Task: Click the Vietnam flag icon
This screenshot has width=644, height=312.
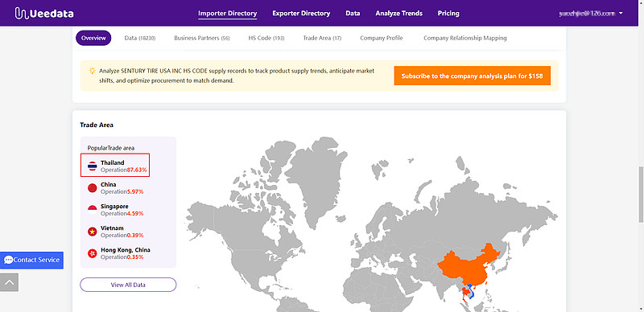Action: point(93,232)
